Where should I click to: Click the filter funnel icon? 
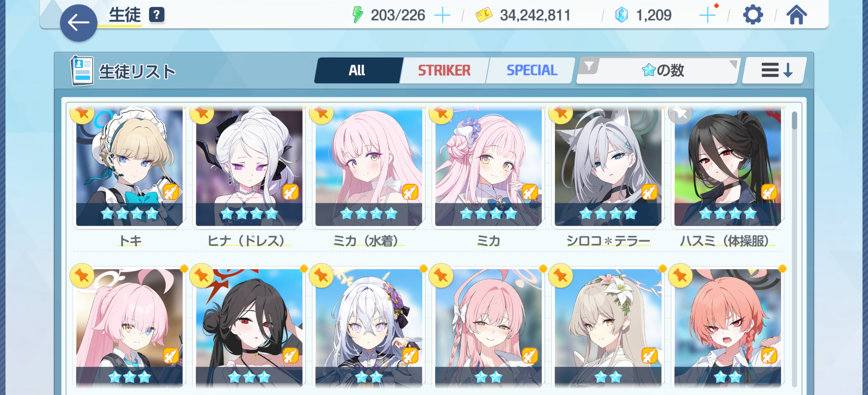[x=589, y=66]
